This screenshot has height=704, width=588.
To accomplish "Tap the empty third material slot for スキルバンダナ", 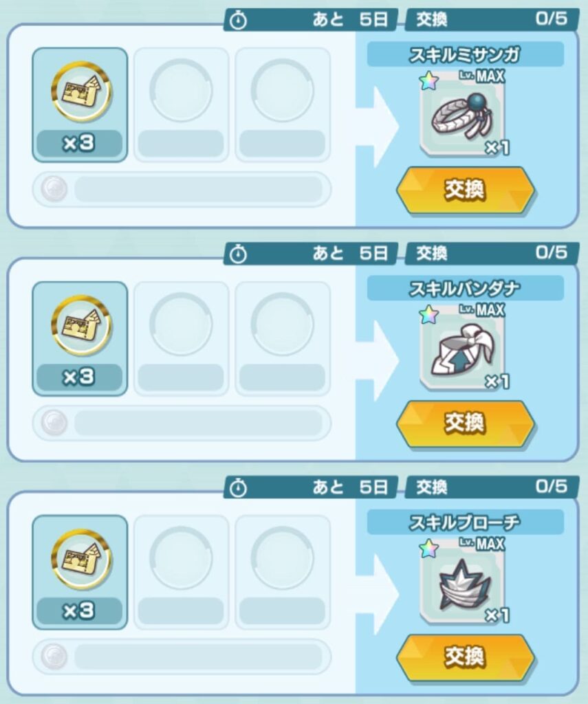I will tap(283, 338).
